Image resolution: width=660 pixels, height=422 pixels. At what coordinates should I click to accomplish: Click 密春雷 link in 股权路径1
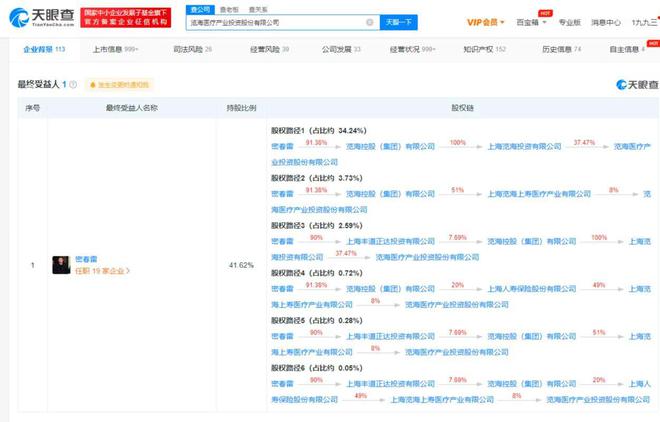(x=282, y=146)
